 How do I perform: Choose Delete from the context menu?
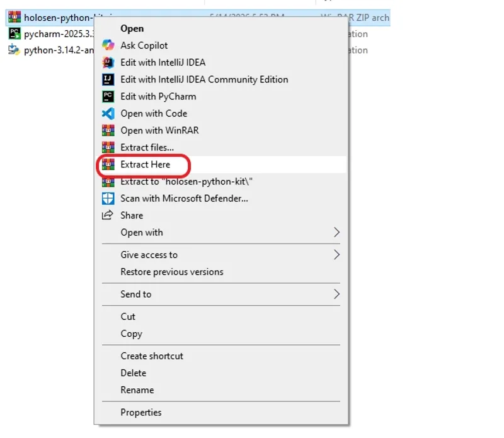pyautogui.click(x=221, y=373)
